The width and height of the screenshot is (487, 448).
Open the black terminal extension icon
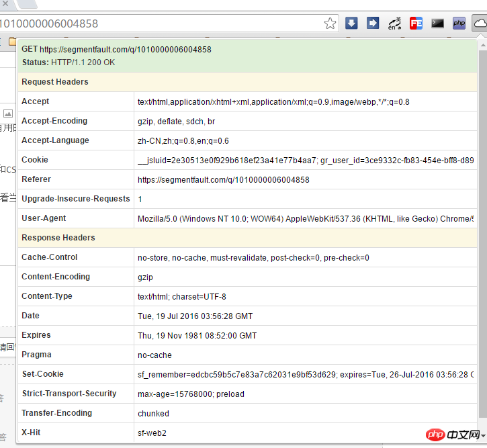pyautogui.click(x=437, y=24)
